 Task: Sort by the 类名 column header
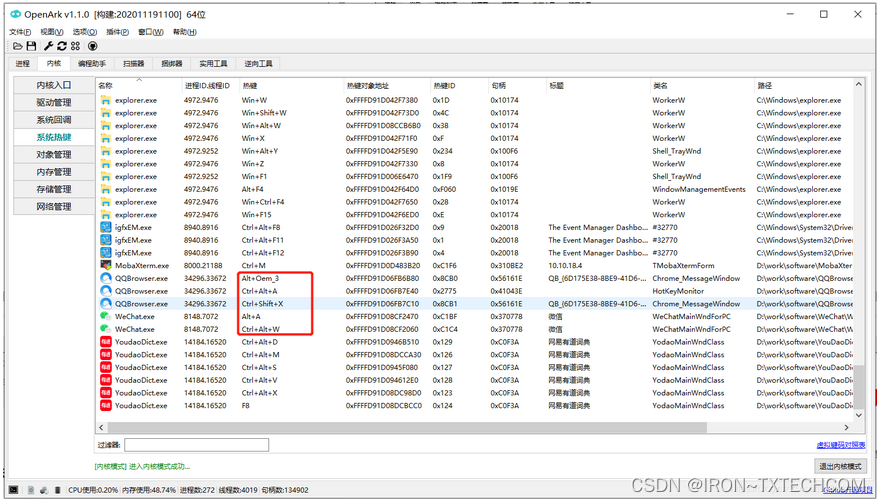click(x=702, y=85)
